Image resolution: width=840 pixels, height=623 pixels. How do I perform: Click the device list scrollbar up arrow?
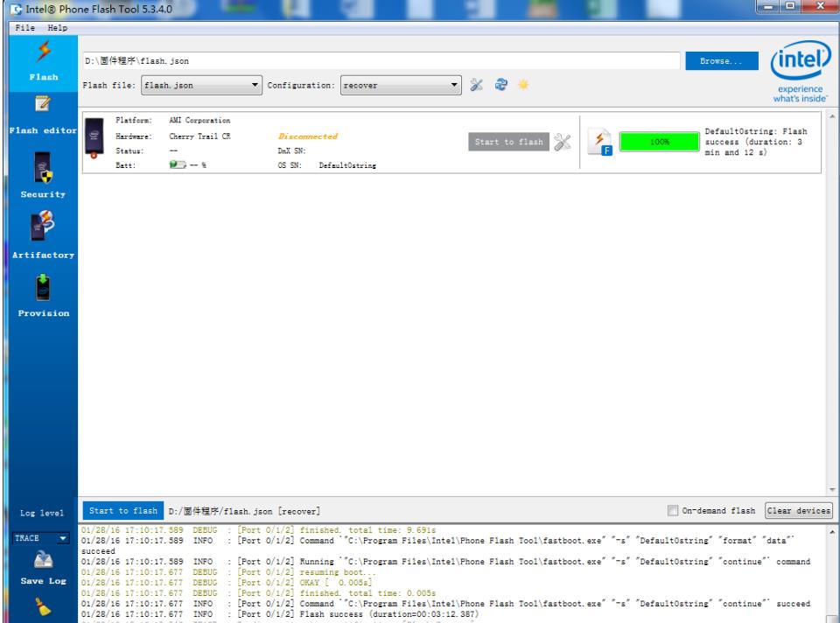click(x=832, y=116)
